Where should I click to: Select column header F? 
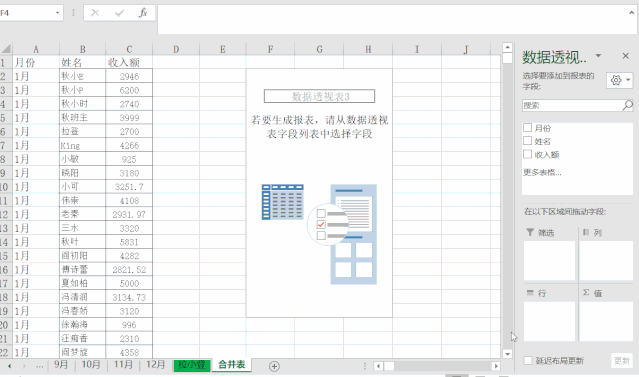point(270,49)
